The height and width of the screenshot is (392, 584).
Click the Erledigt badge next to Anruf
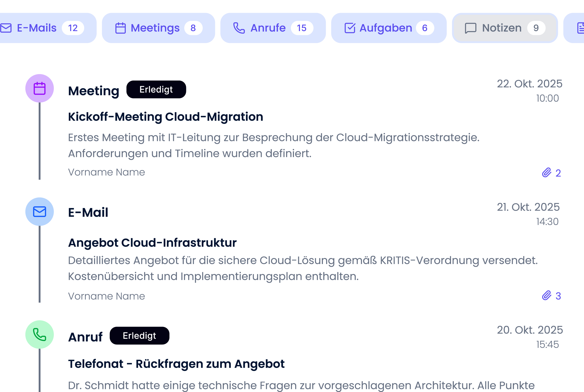pos(139,336)
